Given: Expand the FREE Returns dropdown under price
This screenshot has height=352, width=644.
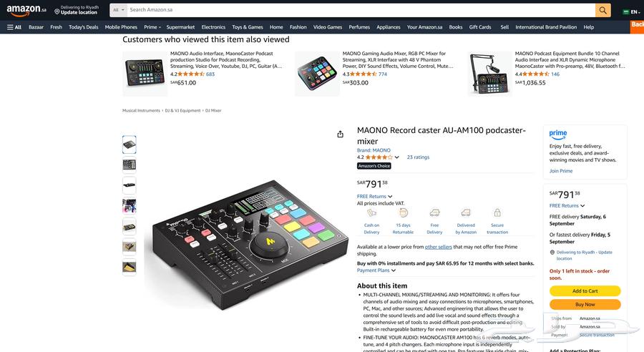Looking at the screenshot, I should 374,196.
